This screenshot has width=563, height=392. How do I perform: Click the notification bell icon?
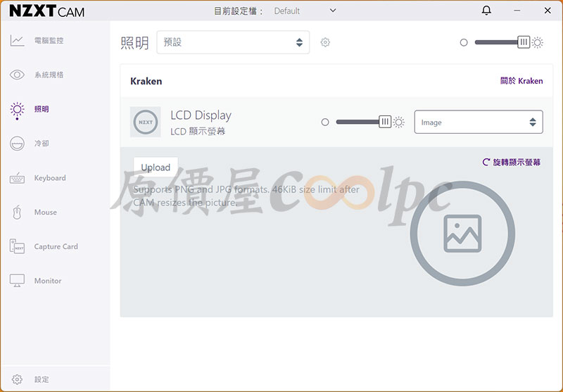tap(486, 11)
